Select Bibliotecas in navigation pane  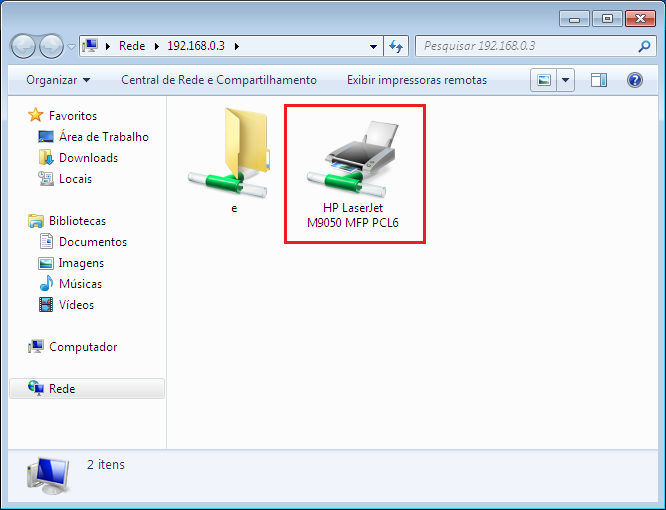(x=77, y=221)
